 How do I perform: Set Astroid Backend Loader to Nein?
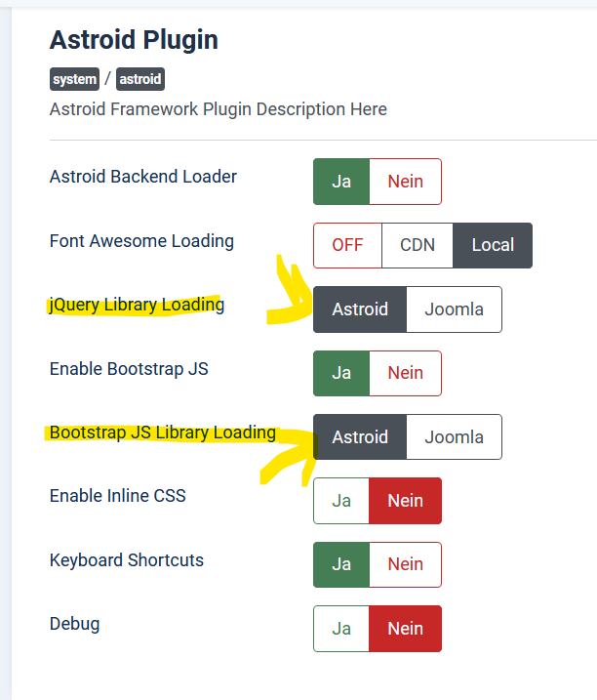coord(406,182)
